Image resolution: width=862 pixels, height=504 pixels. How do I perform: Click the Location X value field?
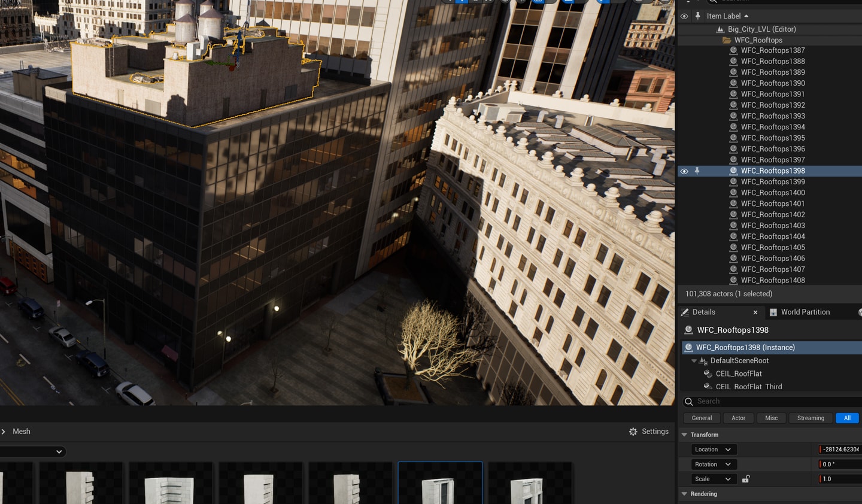(x=840, y=450)
